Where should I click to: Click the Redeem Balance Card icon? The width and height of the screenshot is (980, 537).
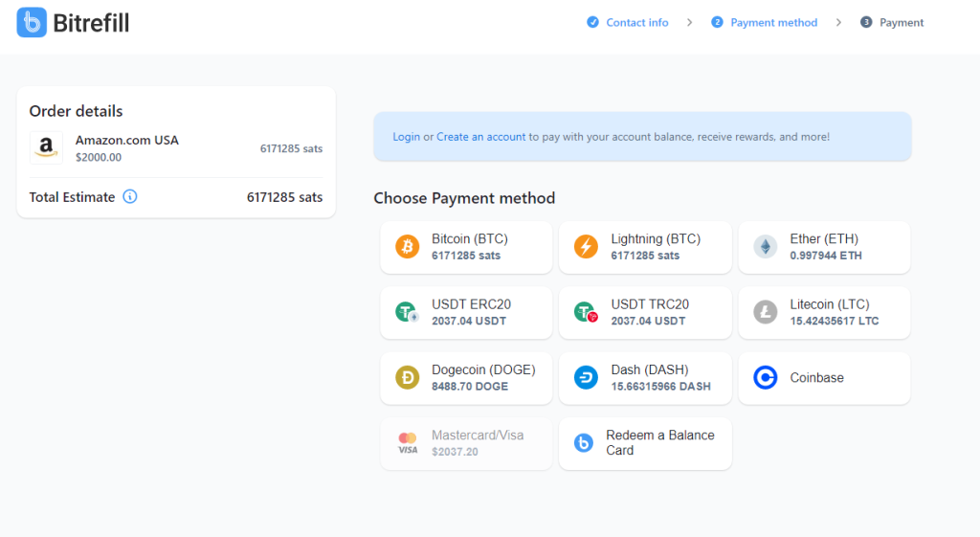click(584, 442)
